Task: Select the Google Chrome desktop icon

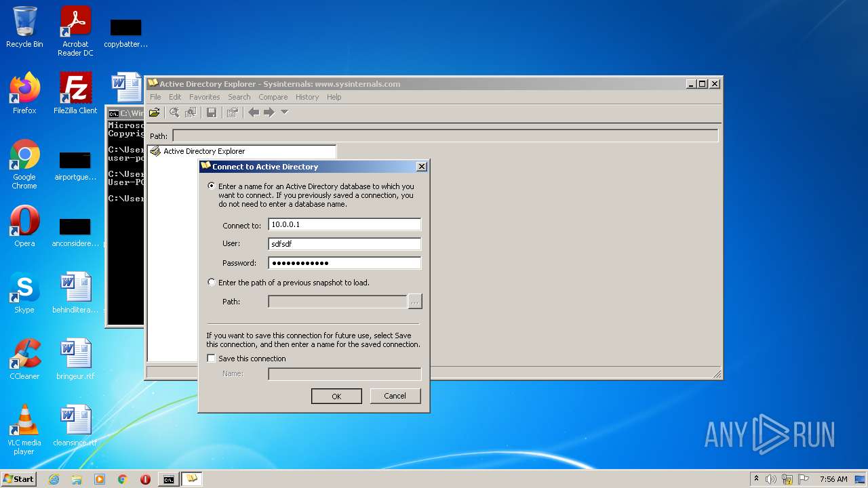Action: [x=24, y=165]
